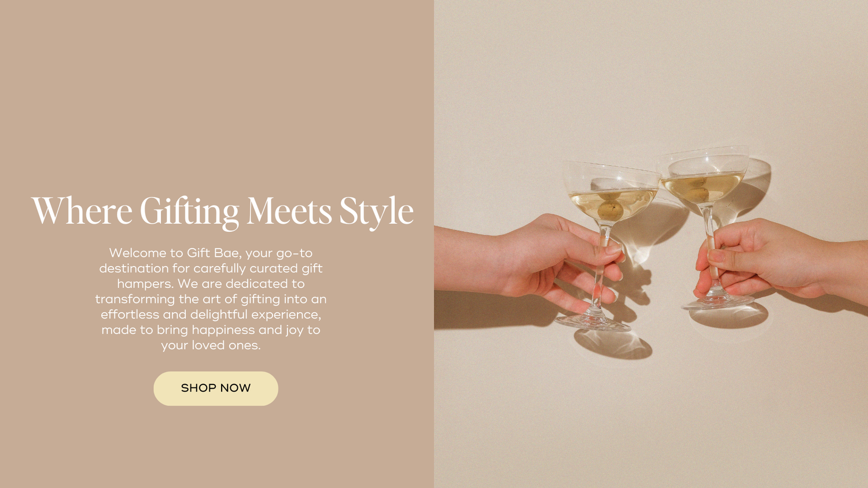
Task: Click the olive in the right glass
Action: pos(696,194)
